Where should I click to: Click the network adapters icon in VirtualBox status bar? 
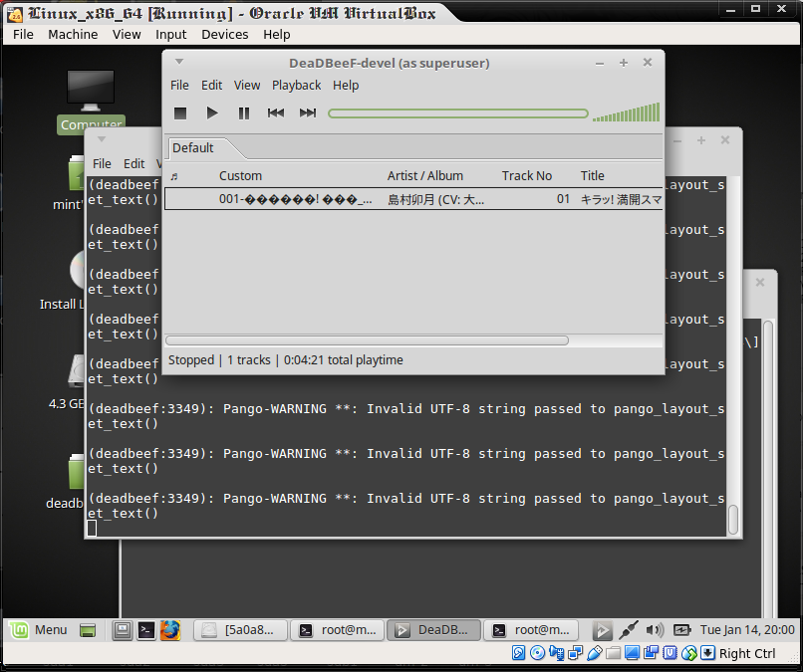(576, 652)
